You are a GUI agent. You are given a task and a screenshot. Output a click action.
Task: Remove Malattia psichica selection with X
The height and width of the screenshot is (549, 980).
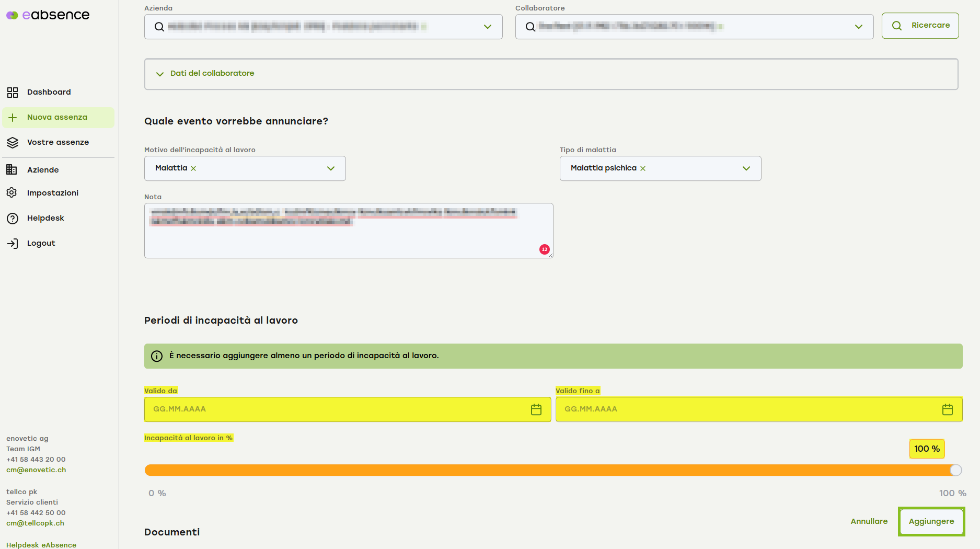[x=643, y=168]
